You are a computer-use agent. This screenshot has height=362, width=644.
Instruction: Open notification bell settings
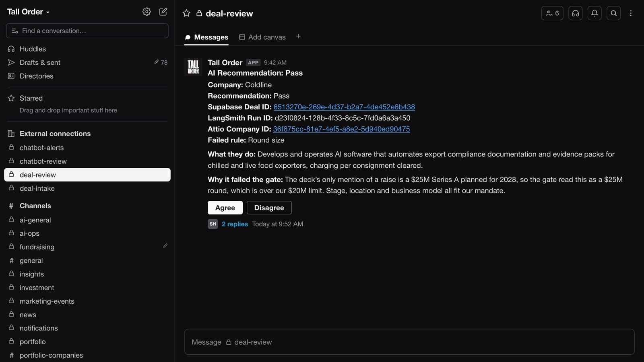point(594,13)
